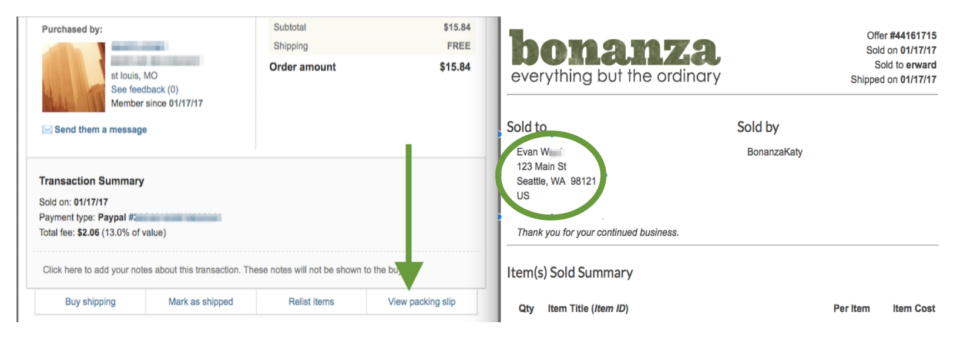Click the blurred buyer name under Purchased by
This screenshot has width=980, height=341.
click(x=140, y=46)
